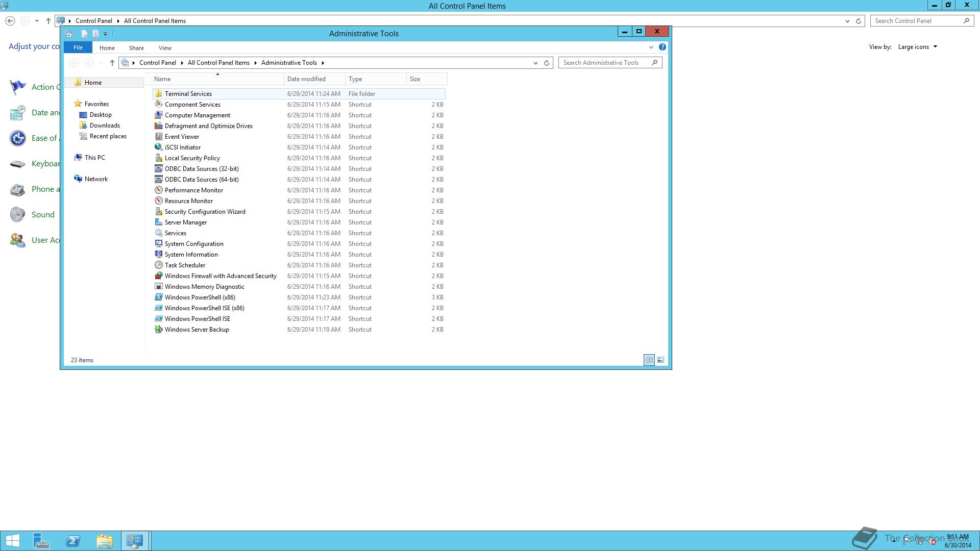The height and width of the screenshot is (551, 980).
Task: Expand the ribbon with the chevron
Action: coord(651,47)
